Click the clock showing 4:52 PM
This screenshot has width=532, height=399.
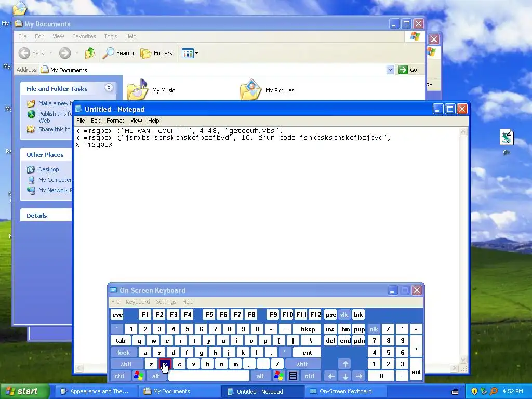click(513, 392)
